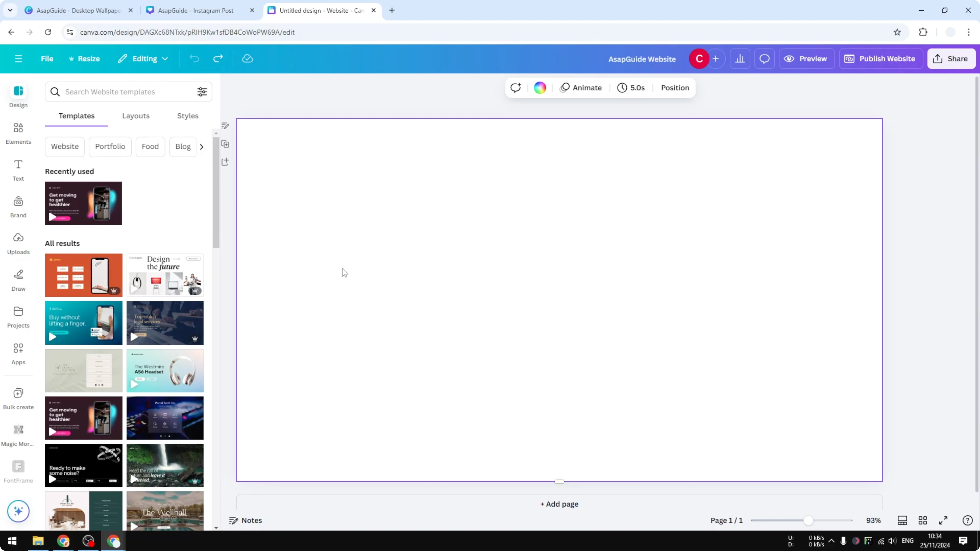Click the undo icon
Image resolution: width=980 pixels, height=551 pixels.
[x=194, y=58]
